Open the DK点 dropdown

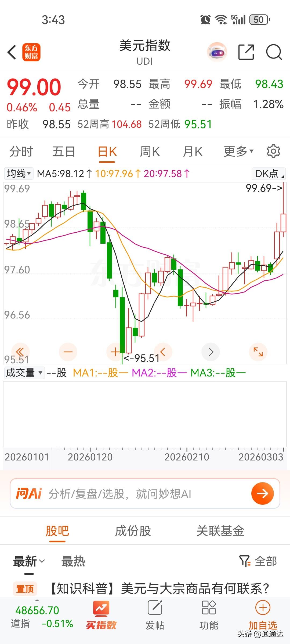tap(269, 173)
